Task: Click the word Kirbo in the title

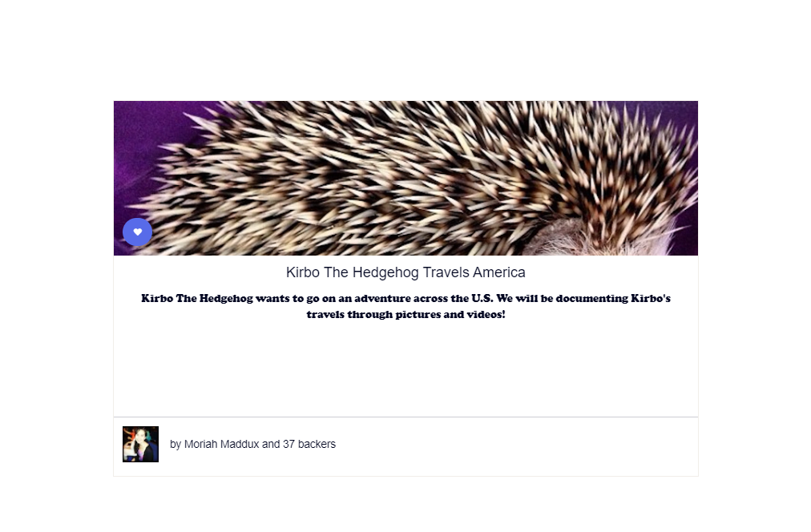Action: tap(303, 272)
